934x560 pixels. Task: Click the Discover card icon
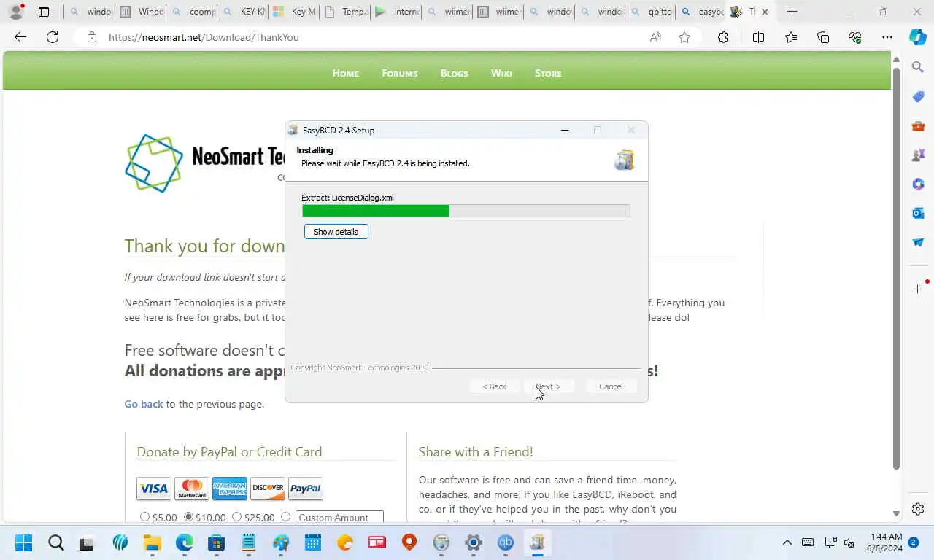point(268,489)
